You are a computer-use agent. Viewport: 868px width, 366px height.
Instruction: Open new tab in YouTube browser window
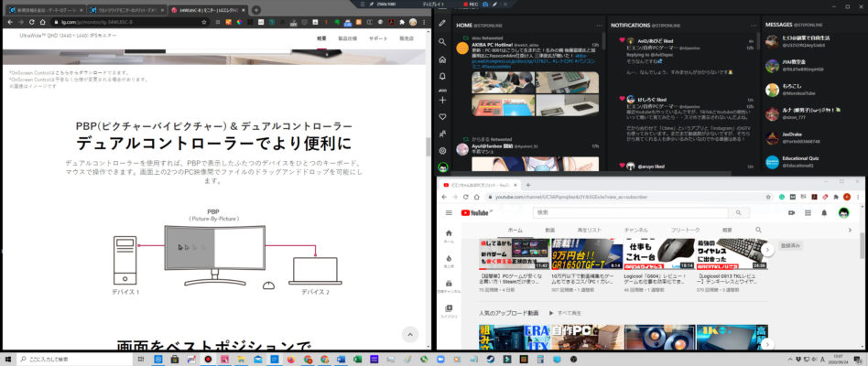click(x=528, y=185)
